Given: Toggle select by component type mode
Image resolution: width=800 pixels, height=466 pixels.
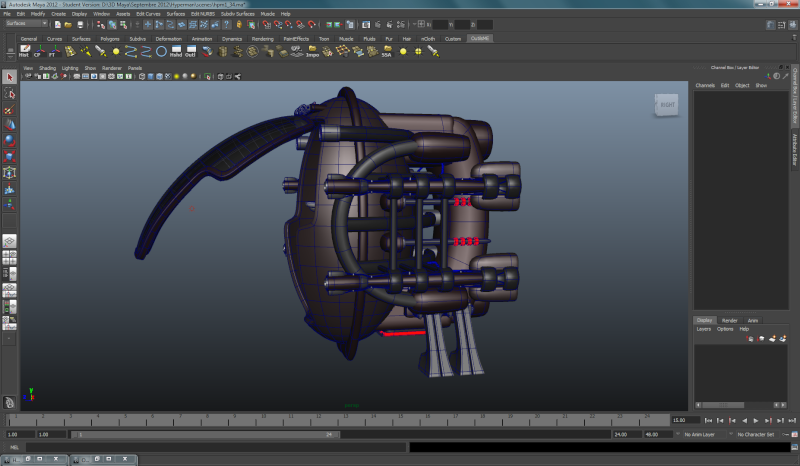Looking at the screenshot, I should pos(123,24).
